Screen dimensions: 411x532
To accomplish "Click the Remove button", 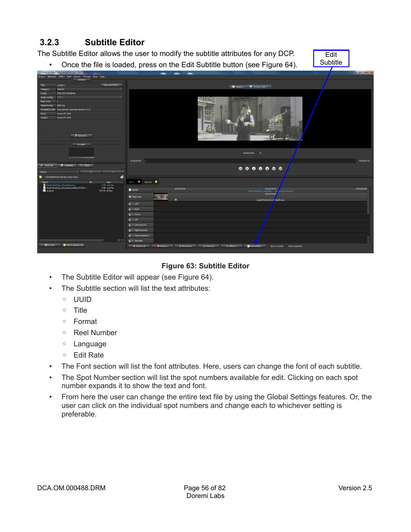I will (x=162, y=246).
